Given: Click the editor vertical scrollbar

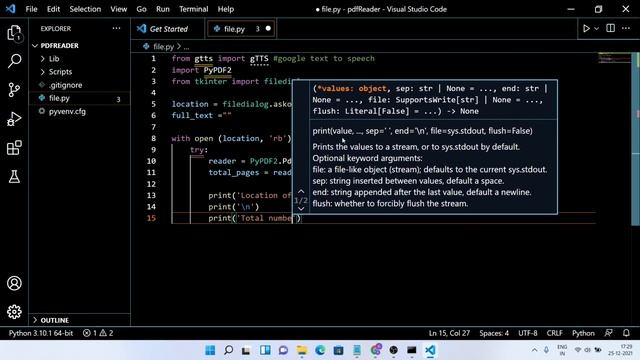Looking at the screenshot, I should pos(636,139).
